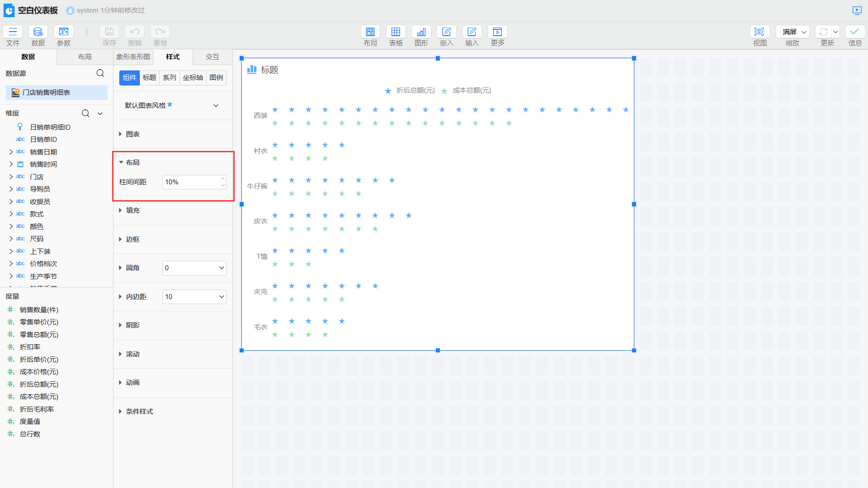The image size is (868, 488).
Task: Select the 坐标轴 style sub-tab
Action: pos(193,78)
